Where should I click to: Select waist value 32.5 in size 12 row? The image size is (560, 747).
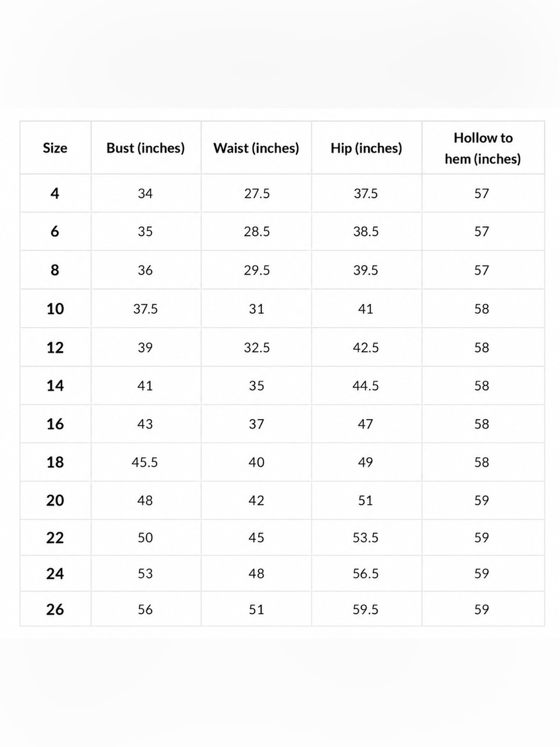pos(256,347)
